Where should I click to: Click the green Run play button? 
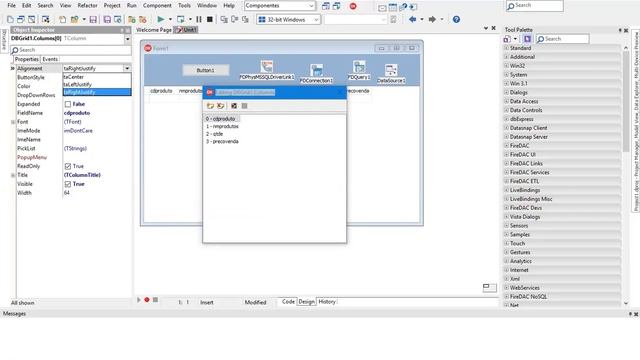tap(160, 19)
